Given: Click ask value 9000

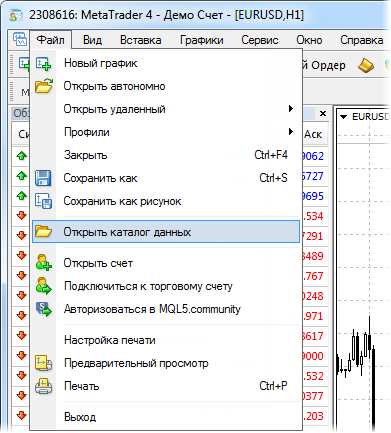Looking at the screenshot, I should [x=313, y=356].
